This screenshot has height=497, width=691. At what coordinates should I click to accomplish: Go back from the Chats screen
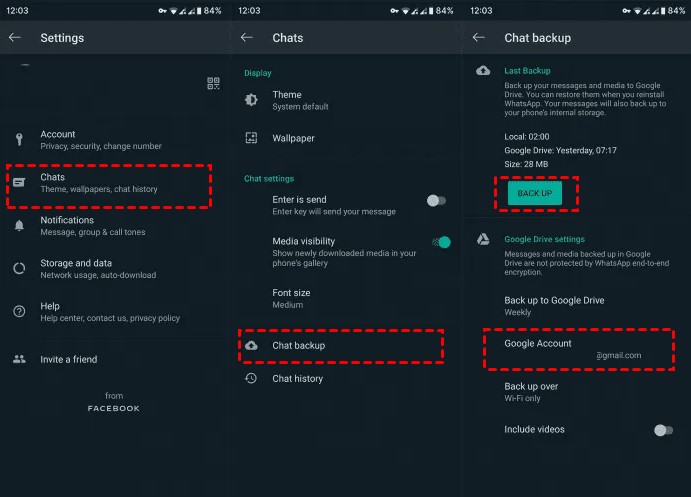click(247, 37)
